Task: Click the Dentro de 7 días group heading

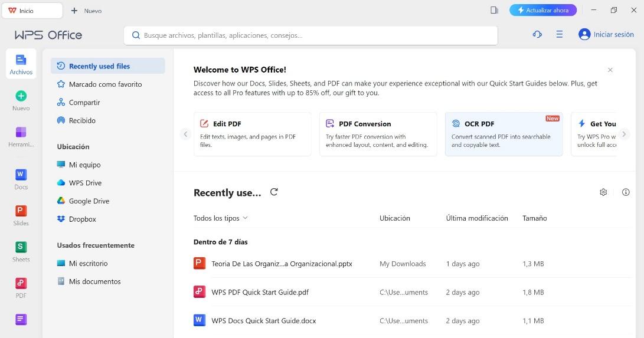Action: pos(221,242)
